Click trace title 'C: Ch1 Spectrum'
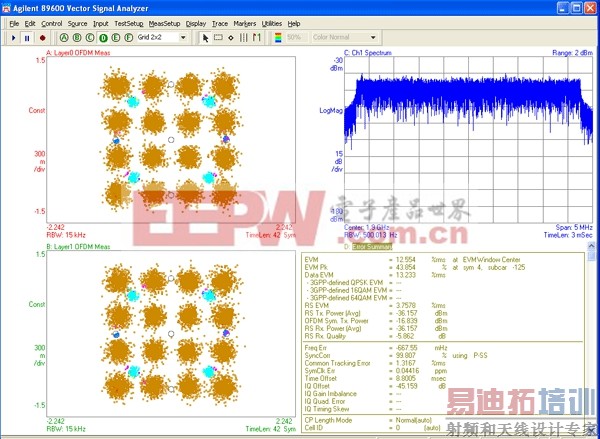The height and width of the screenshot is (439, 600). point(368,53)
